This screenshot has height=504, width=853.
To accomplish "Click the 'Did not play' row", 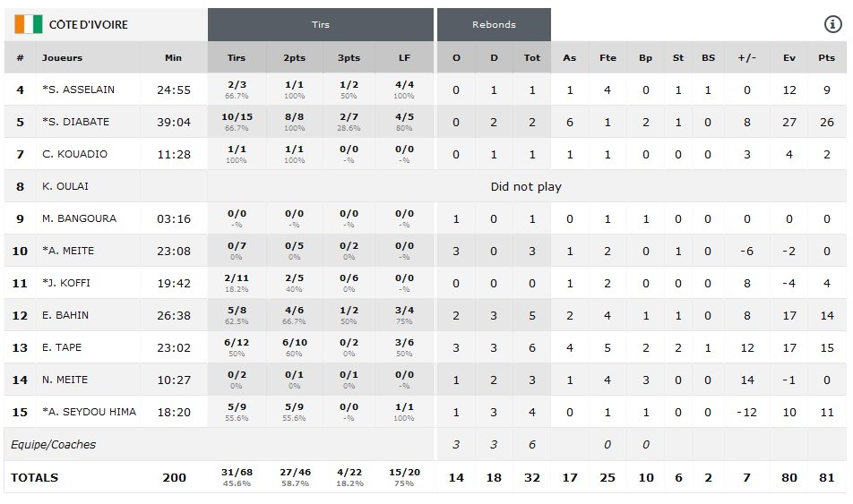I will [526, 186].
